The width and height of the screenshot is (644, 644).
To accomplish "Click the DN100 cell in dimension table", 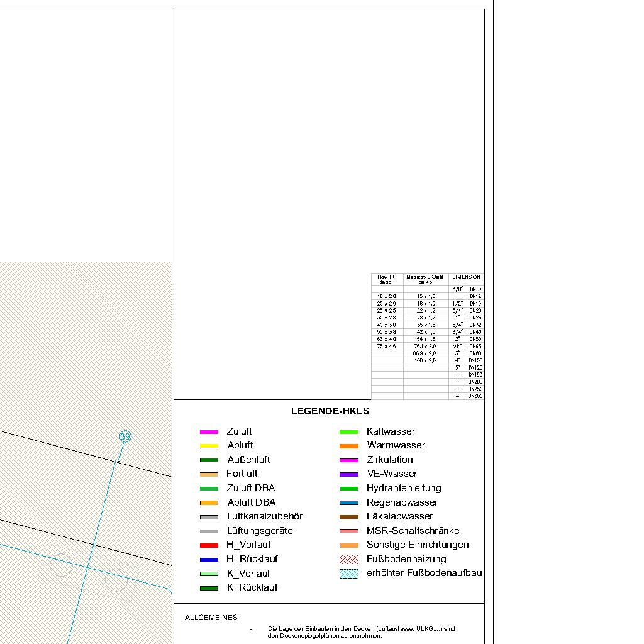I will tap(475, 360).
